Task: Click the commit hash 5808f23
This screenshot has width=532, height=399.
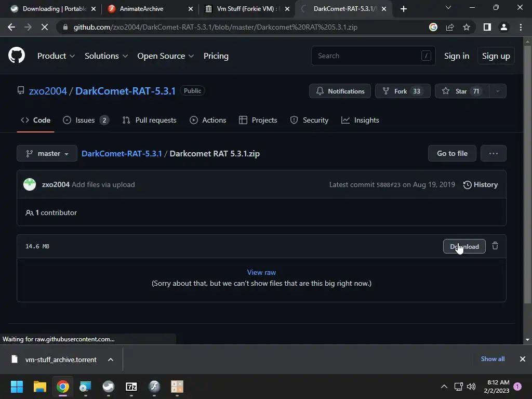Action: tap(389, 185)
